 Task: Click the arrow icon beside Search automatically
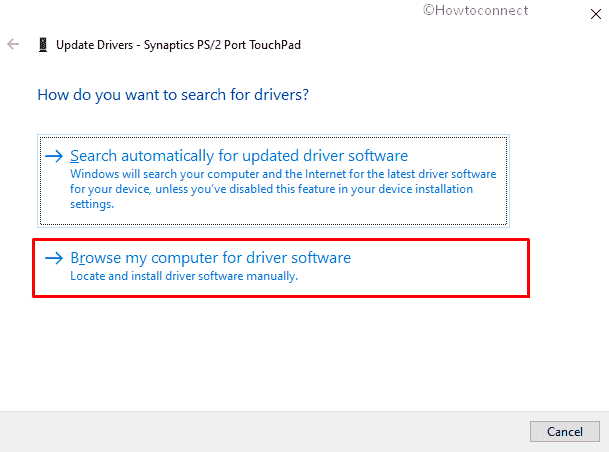point(54,156)
